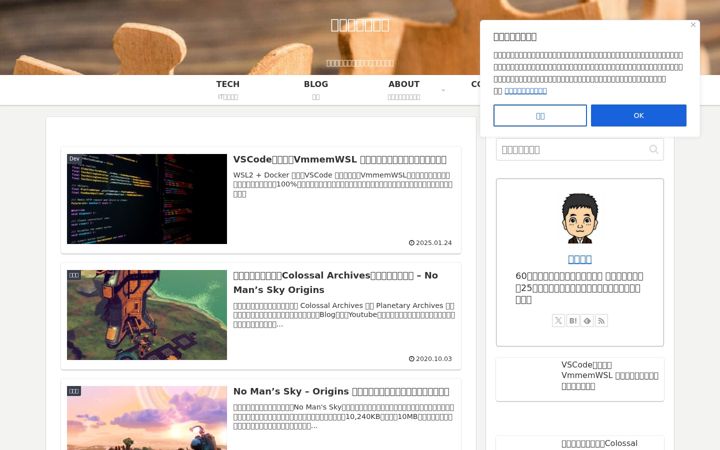
Task: Click the excerpt mentioning Planetary Archives
Action: [344, 315]
